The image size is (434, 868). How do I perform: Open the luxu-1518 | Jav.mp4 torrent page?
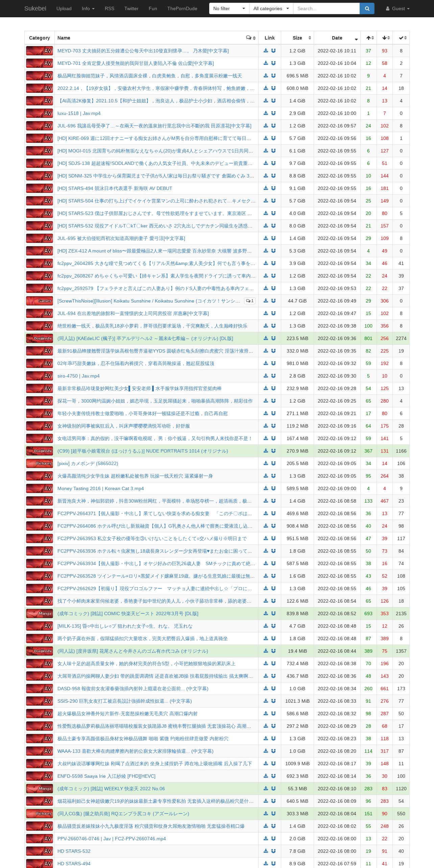click(x=79, y=113)
